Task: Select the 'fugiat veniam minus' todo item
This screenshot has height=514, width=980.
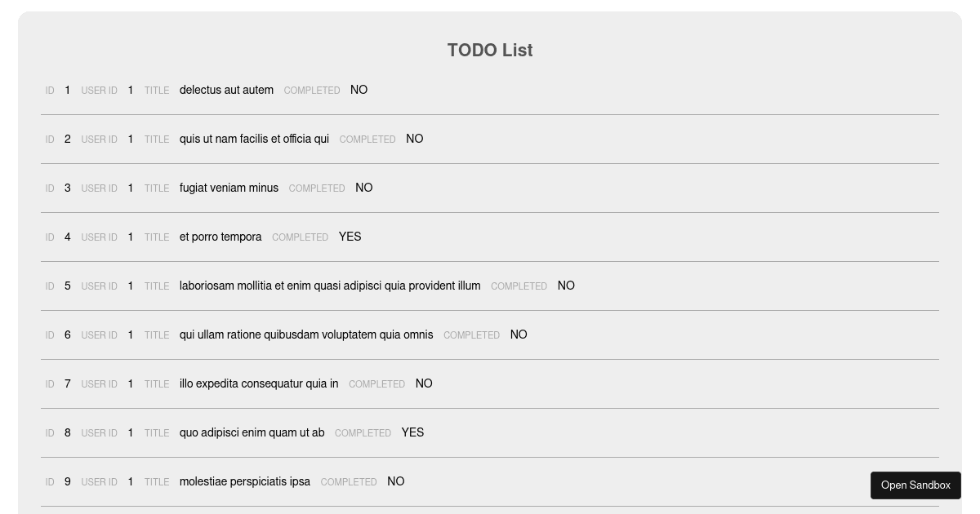Action: [229, 188]
